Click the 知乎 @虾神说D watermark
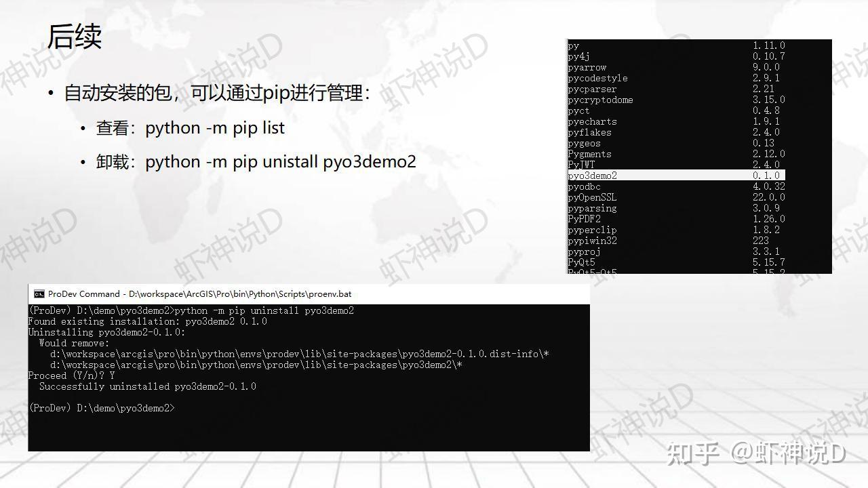The height and width of the screenshot is (488, 868). (756, 453)
